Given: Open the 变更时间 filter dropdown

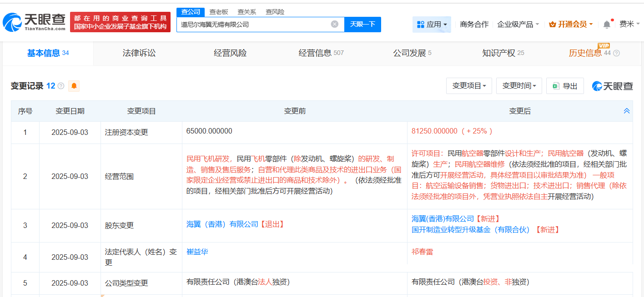Looking at the screenshot, I should point(519,85).
